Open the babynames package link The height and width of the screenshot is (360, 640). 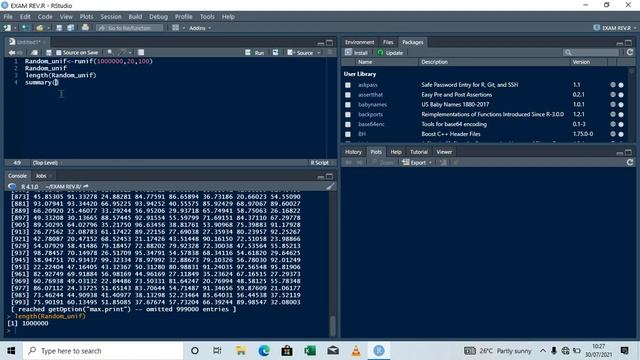pos(372,104)
